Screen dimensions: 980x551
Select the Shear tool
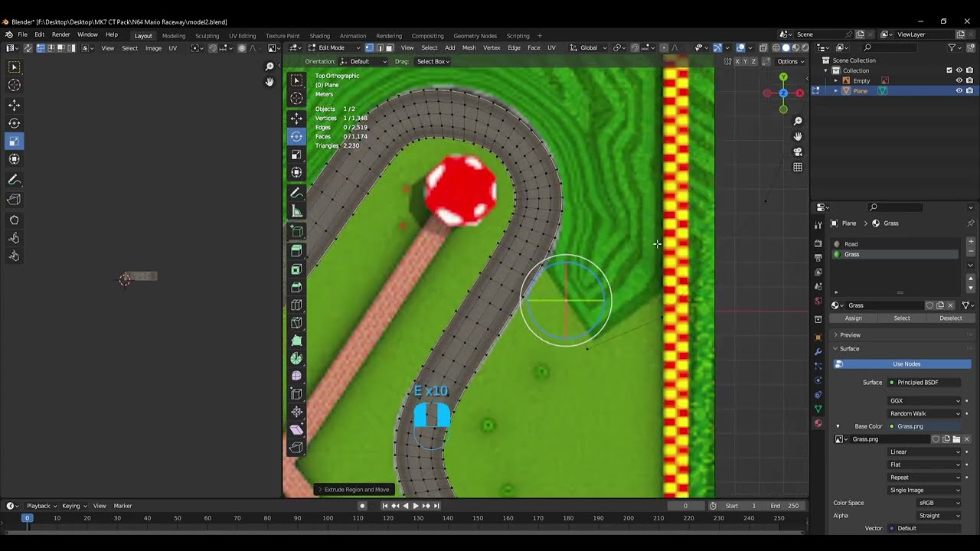click(x=296, y=429)
